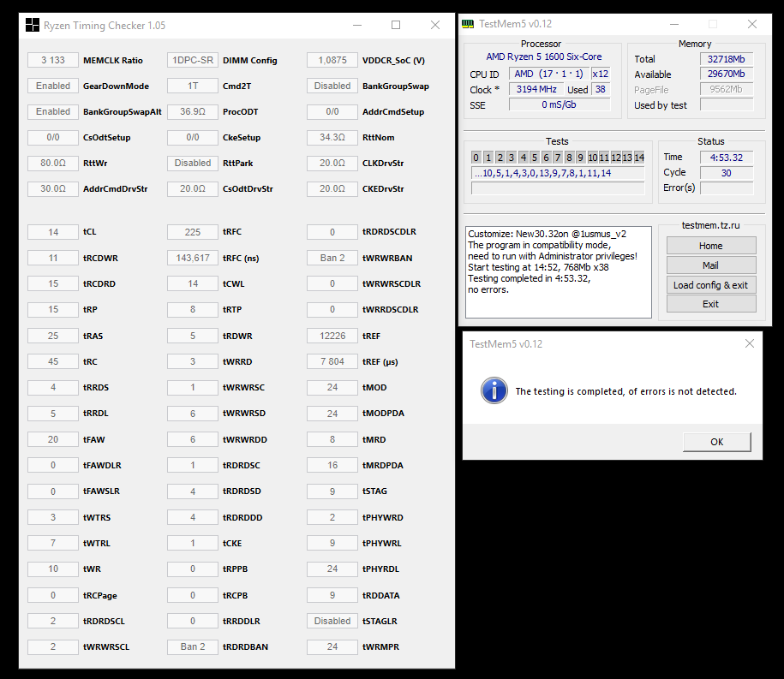784x679 pixels.
Task: Click the GearDownMode Enabled field
Action: point(53,86)
